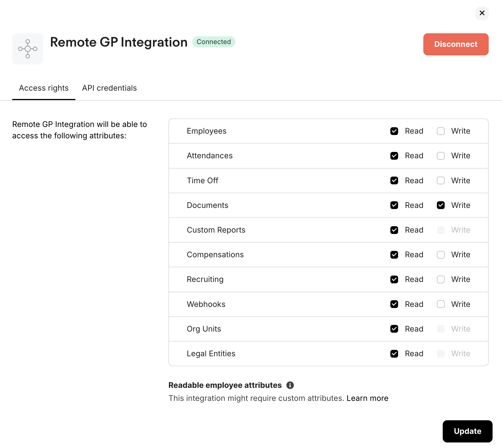The height and width of the screenshot is (448, 502).
Task: Uncheck Documents Write checkbox
Action: (x=441, y=205)
